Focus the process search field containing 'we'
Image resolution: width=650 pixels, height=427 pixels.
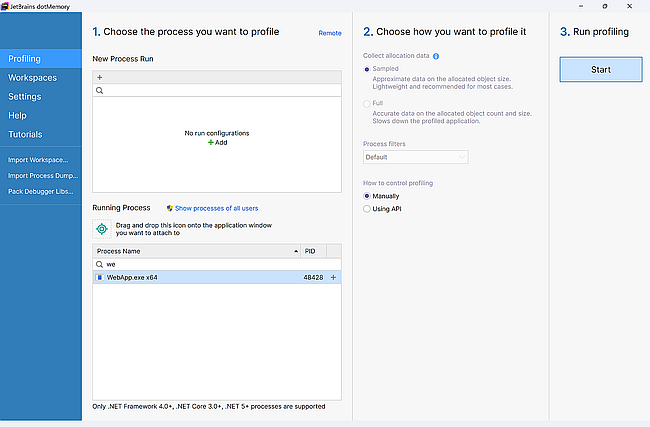click(x=217, y=264)
